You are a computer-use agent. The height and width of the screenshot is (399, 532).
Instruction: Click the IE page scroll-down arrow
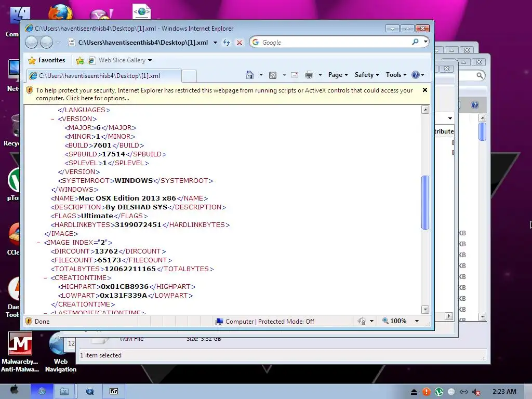click(425, 309)
